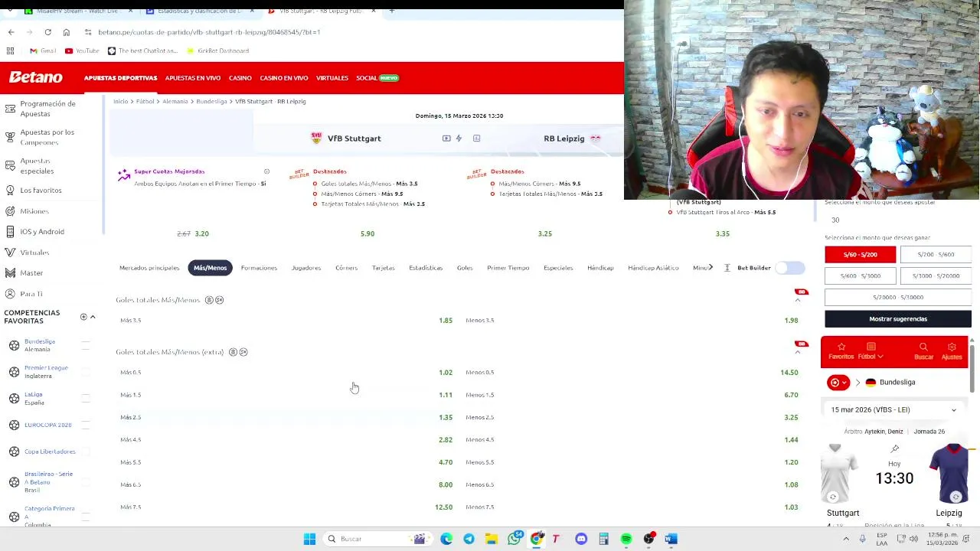980x551 pixels.
Task: Toggle favorite checkbox for EUROCOPA 2028
Action: [x=86, y=425]
